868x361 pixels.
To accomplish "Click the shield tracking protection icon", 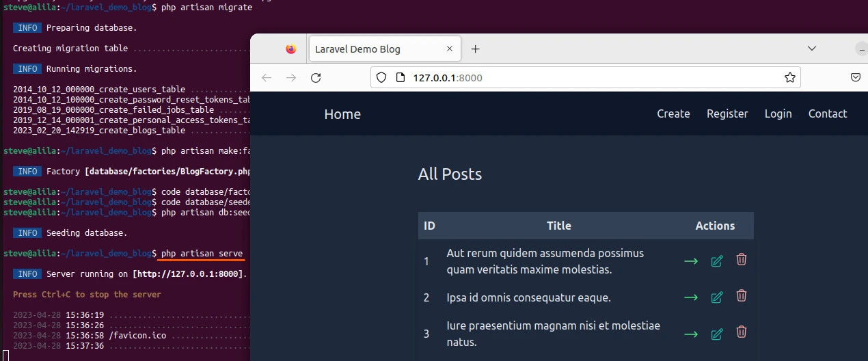I will pos(382,78).
